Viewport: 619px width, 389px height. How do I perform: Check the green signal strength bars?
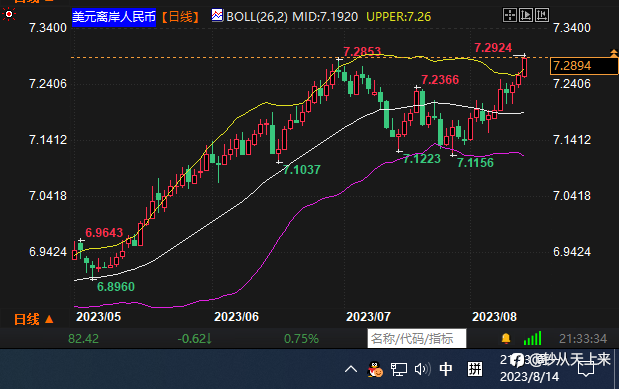tap(532, 338)
